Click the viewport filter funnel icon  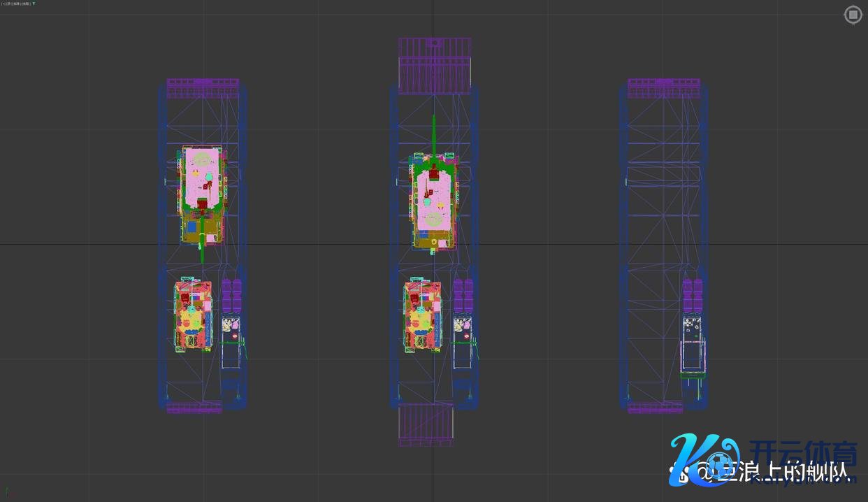[x=34, y=3]
